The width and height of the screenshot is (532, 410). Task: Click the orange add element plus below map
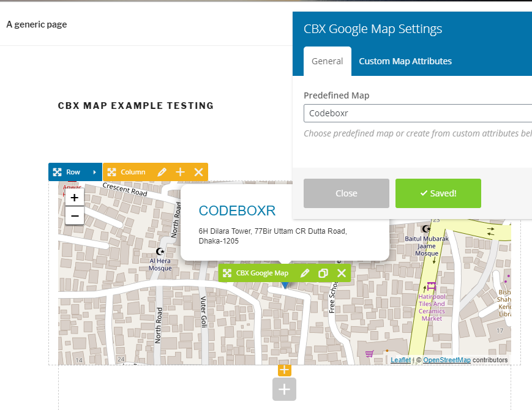284,370
